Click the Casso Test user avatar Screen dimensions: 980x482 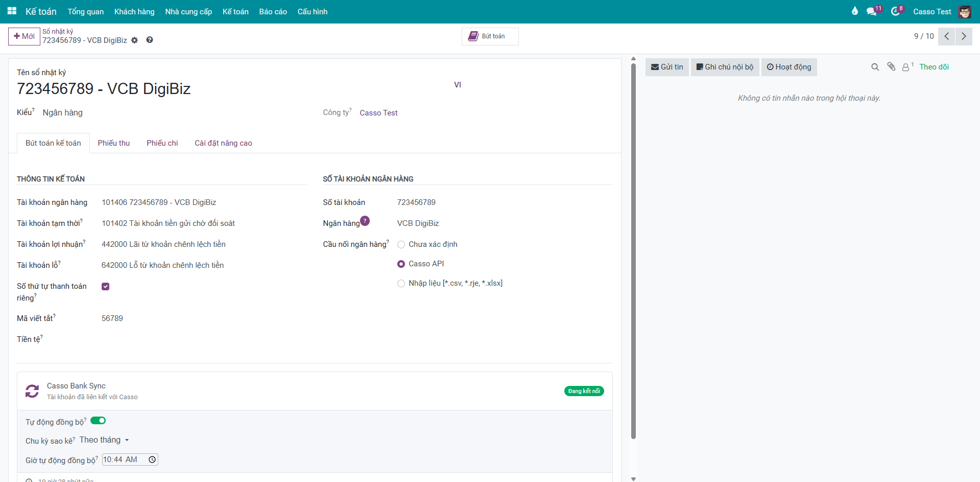pyautogui.click(x=965, y=11)
